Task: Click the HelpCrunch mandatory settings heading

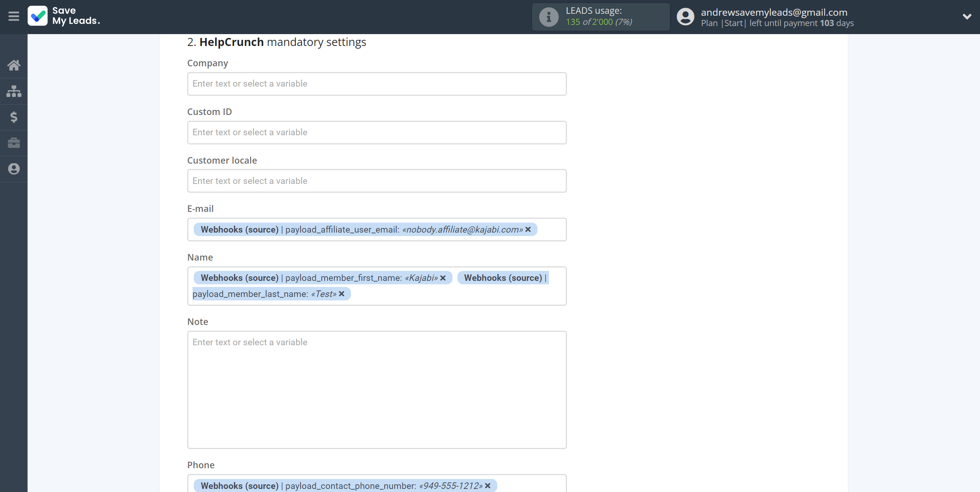Action: [276, 42]
